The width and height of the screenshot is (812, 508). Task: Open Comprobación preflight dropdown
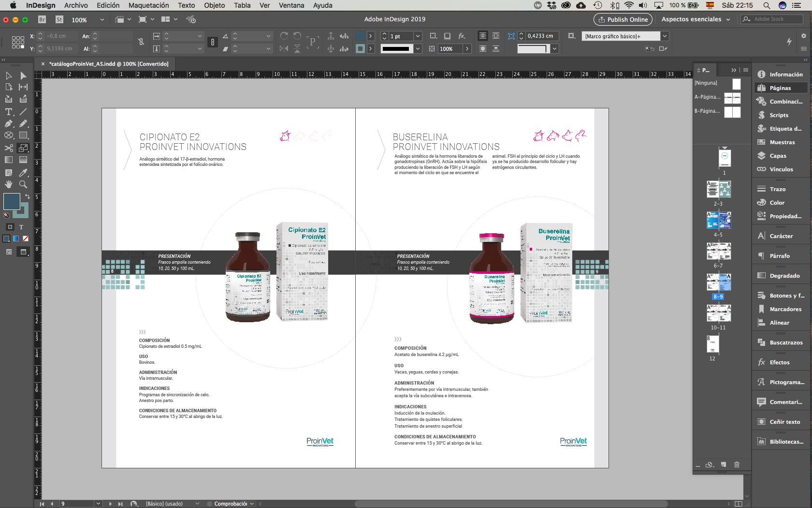[252, 504]
